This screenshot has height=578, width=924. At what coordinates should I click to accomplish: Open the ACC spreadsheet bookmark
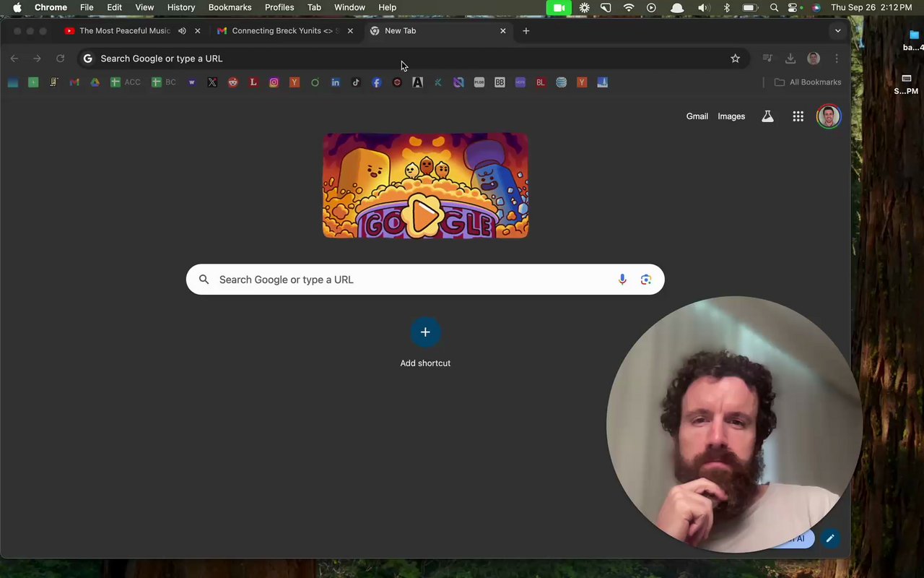point(126,82)
